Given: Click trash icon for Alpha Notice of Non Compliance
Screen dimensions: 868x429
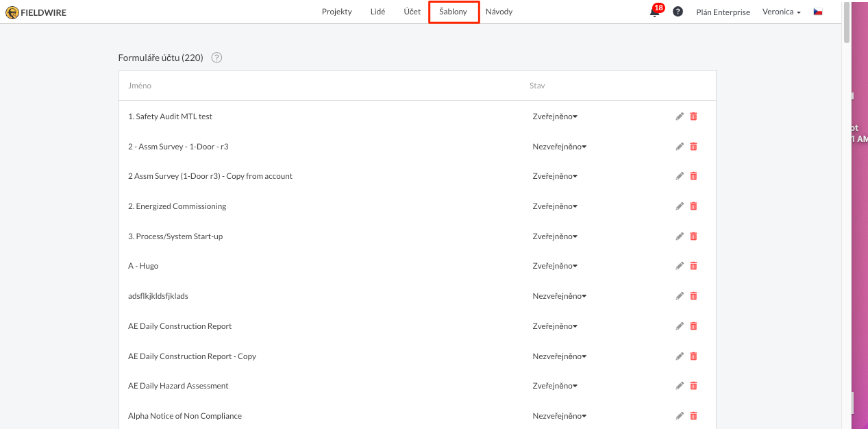Looking at the screenshot, I should pyautogui.click(x=693, y=416).
